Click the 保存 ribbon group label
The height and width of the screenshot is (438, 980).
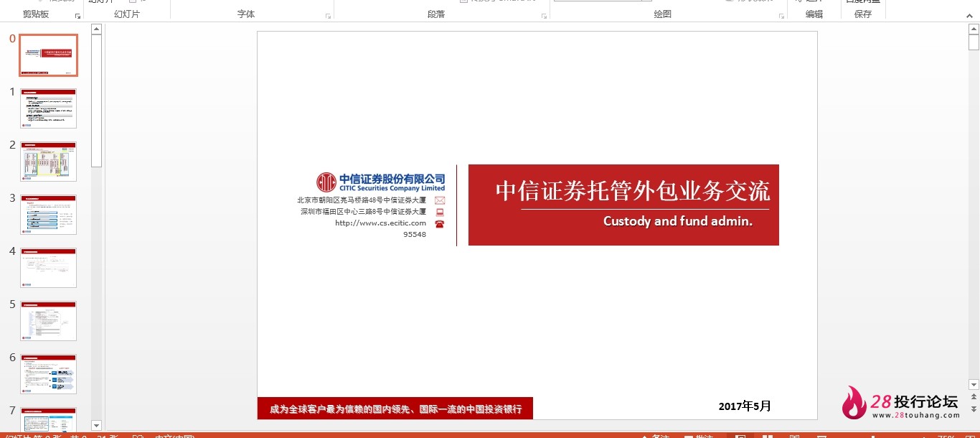click(x=863, y=14)
